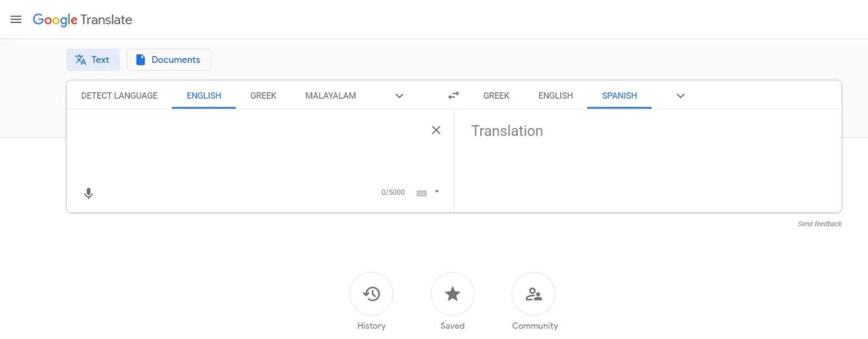
Task: Click the swap languages arrows icon
Action: point(454,95)
